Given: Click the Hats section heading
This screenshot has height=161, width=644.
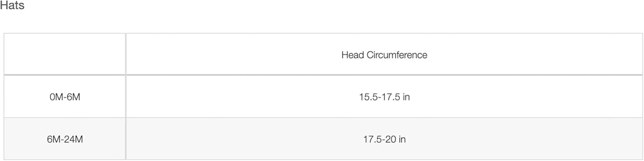Looking at the screenshot, I should point(12,7).
